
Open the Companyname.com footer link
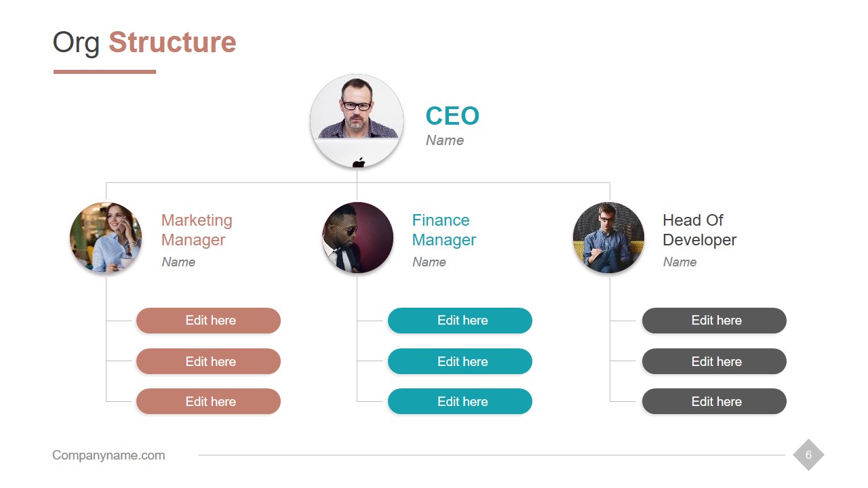(x=108, y=455)
